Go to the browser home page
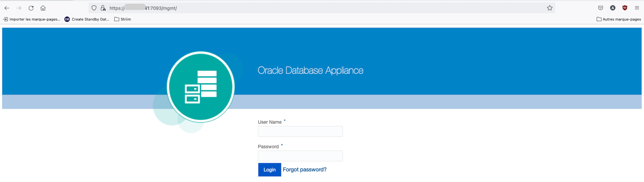The width and height of the screenshot is (644, 182). pyautogui.click(x=43, y=8)
